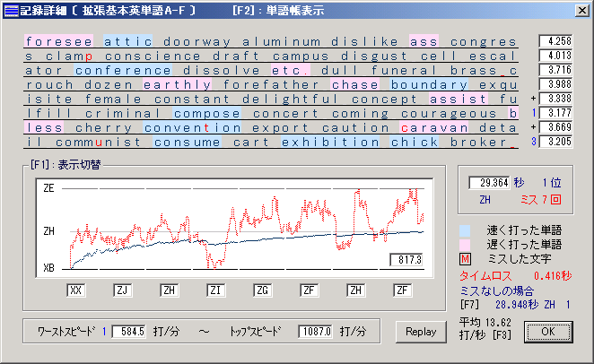Click the ZE label on graph axis

(48, 188)
